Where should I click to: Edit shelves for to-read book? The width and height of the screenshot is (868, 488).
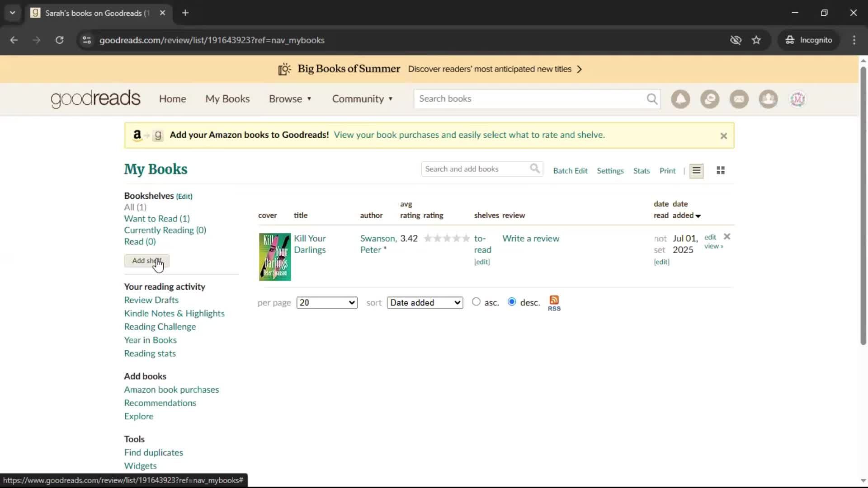[482, 262]
